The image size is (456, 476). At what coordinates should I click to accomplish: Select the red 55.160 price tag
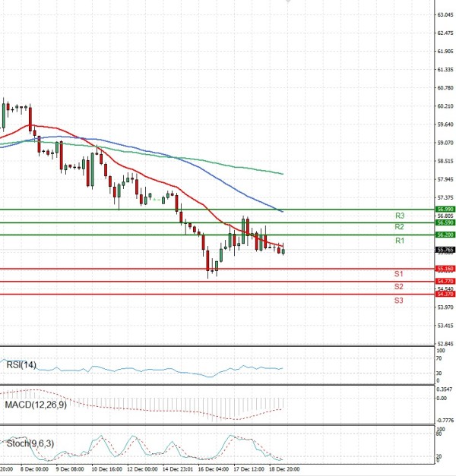(445, 269)
